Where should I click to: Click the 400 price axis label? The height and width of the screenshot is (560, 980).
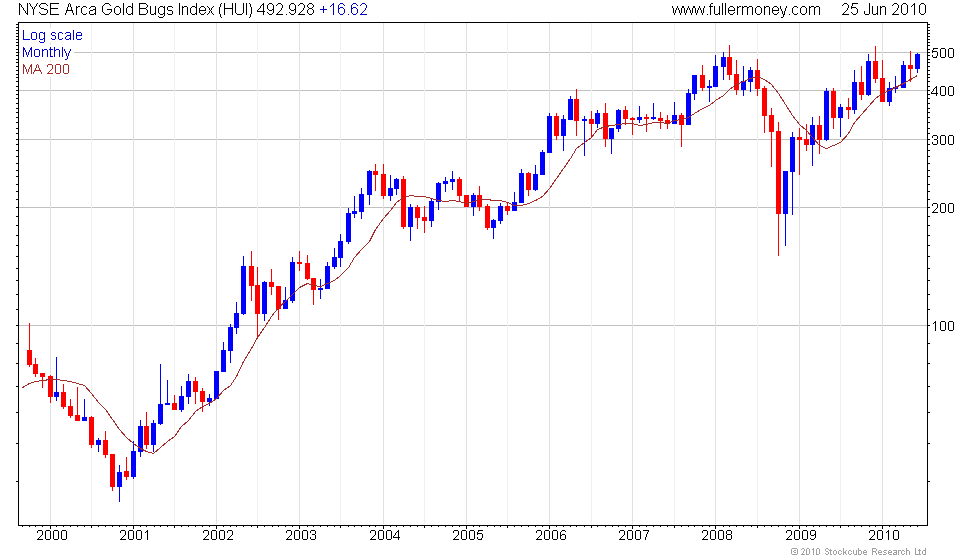[x=942, y=91]
